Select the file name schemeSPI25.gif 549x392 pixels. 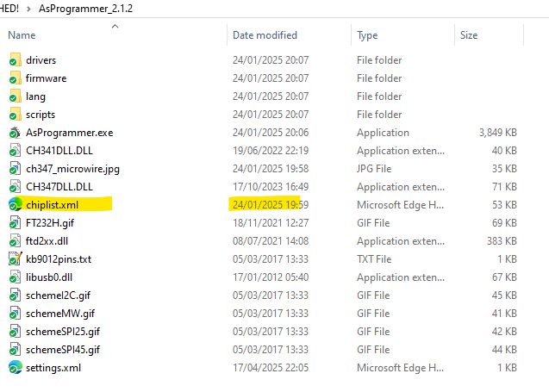click(63, 332)
